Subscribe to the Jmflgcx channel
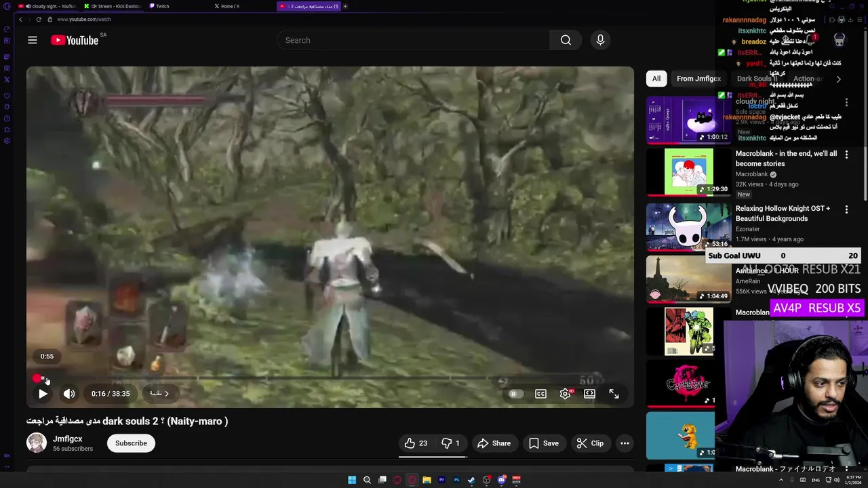Viewport: 868px width, 488px height. click(131, 443)
